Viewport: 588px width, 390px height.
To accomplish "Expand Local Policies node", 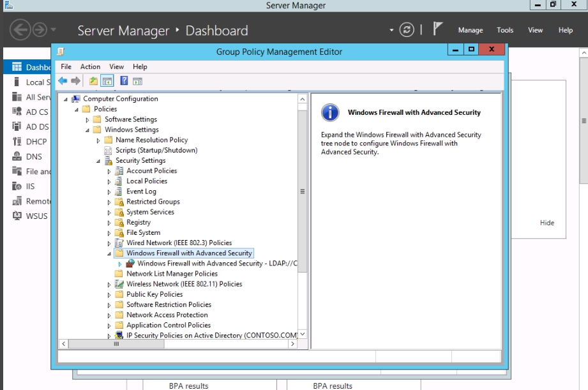I will (109, 182).
